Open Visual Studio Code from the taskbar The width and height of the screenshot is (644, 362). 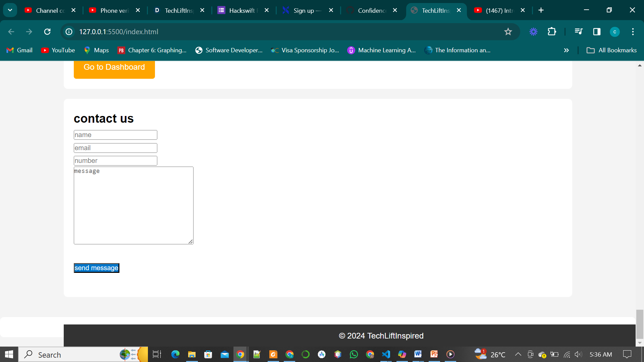coord(386,354)
